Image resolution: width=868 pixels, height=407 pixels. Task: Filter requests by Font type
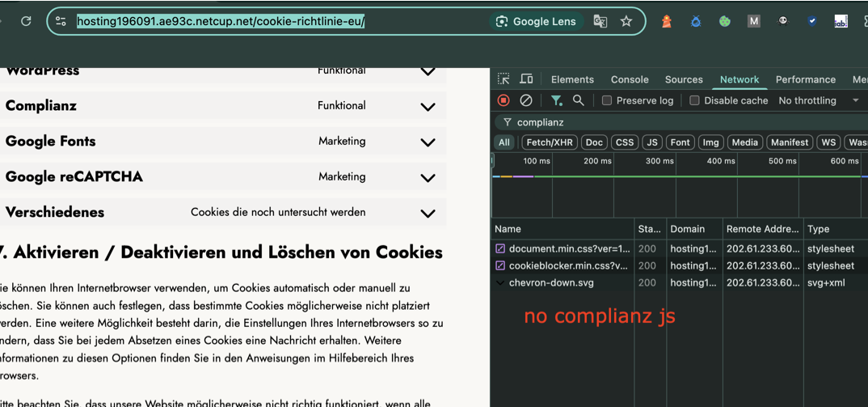680,142
